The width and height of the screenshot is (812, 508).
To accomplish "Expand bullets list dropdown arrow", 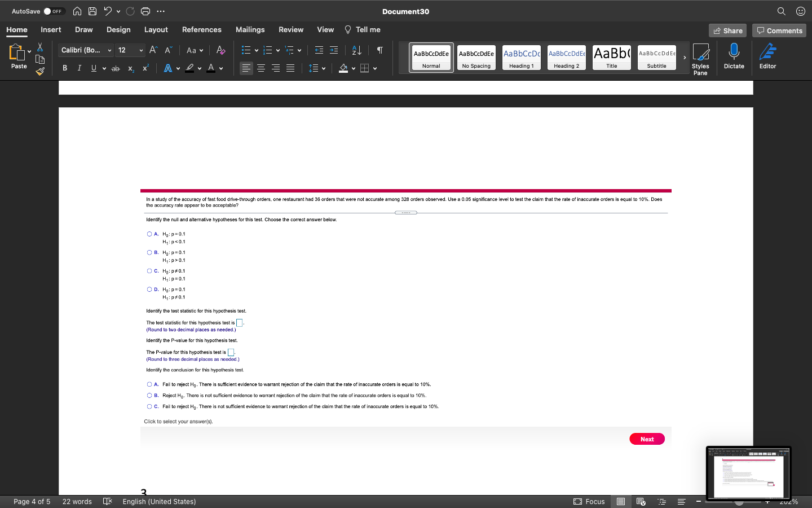I will click(x=257, y=51).
